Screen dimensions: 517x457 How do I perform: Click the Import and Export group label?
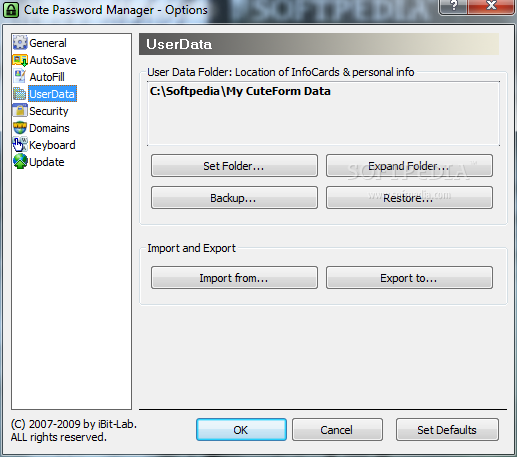click(191, 248)
